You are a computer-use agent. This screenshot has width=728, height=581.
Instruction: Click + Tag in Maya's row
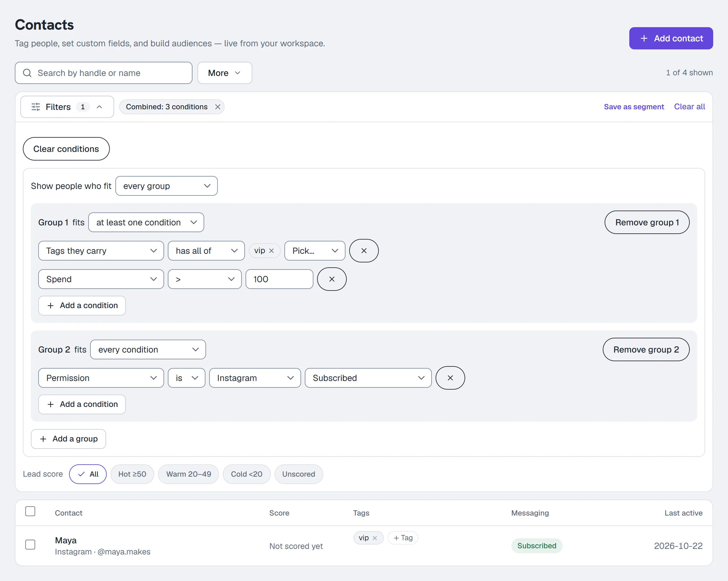[403, 538]
